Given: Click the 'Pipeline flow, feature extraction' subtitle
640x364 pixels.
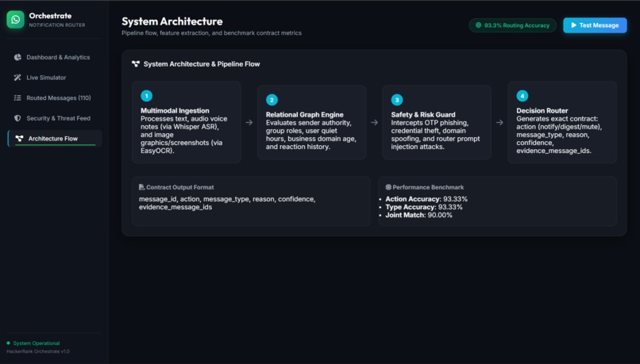Looking at the screenshot, I should tap(211, 33).
